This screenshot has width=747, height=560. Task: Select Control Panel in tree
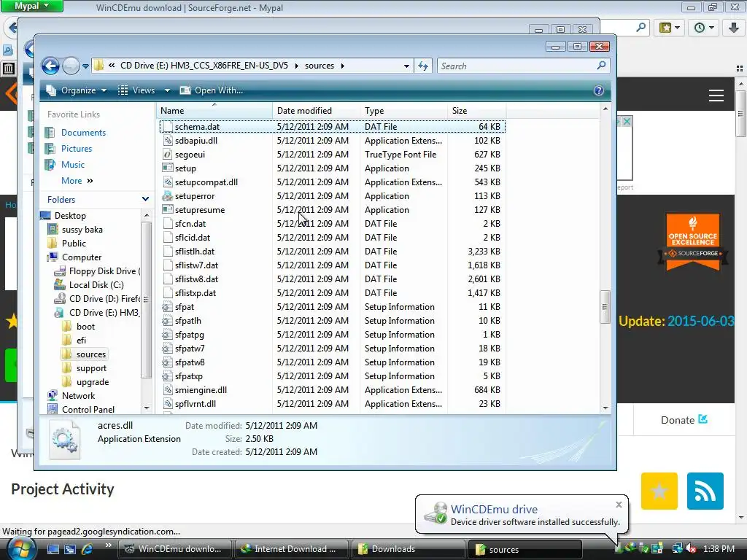coord(88,410)
